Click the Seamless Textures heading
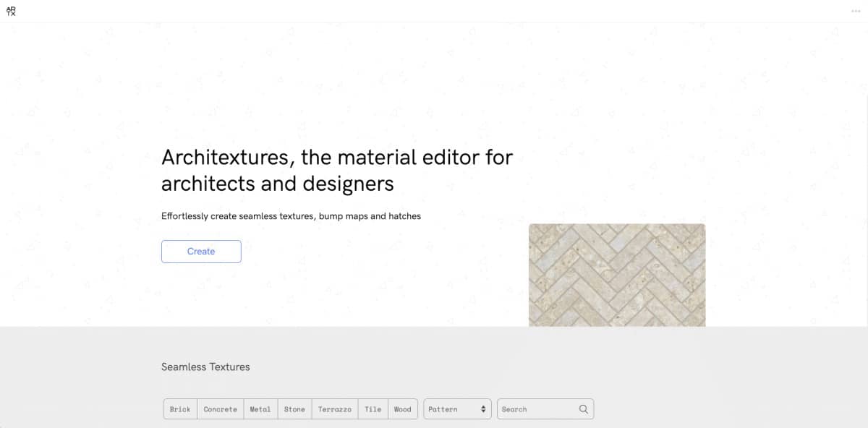The image size is (868, 428). point(205,367)
